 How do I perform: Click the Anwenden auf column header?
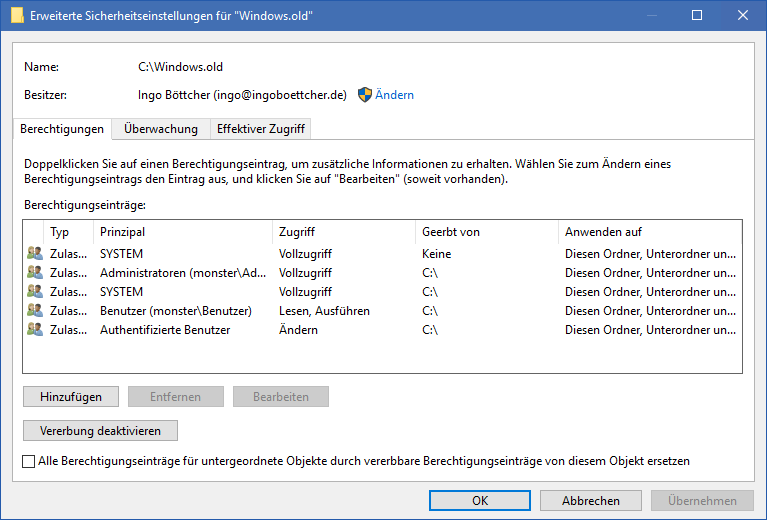(x=650, y=232)
